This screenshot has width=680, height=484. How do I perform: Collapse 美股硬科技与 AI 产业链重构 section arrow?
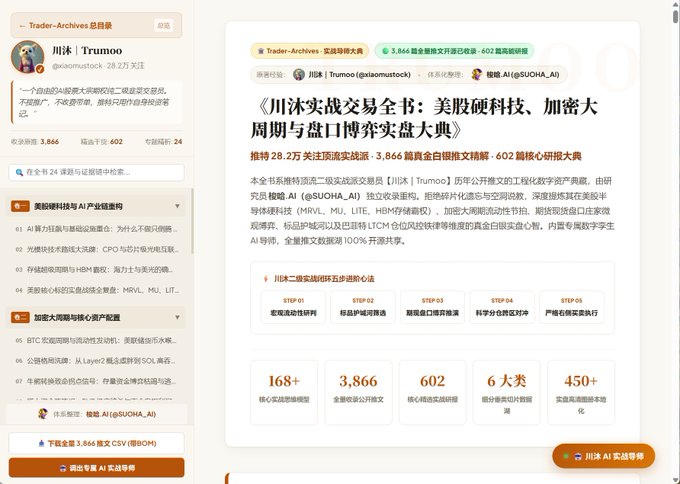[177, 206]
